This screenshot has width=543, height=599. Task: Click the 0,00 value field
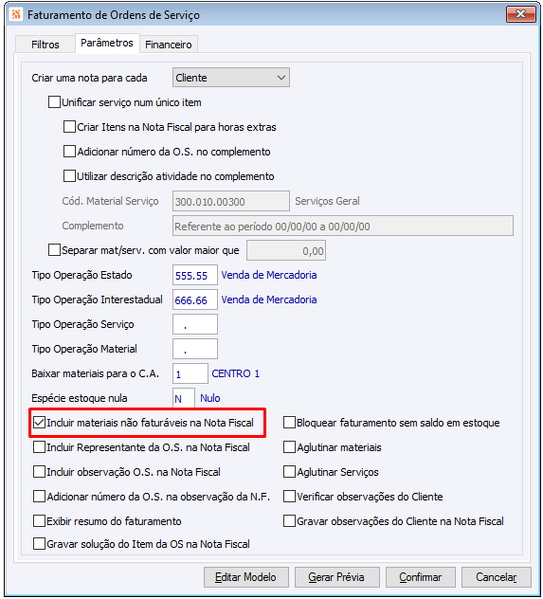(286, 251)
